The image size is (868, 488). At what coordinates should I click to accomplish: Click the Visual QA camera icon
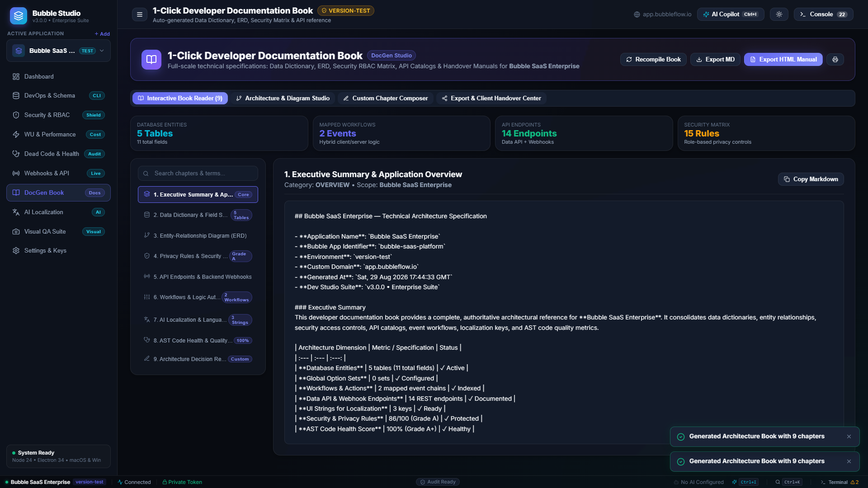(16, 232)
